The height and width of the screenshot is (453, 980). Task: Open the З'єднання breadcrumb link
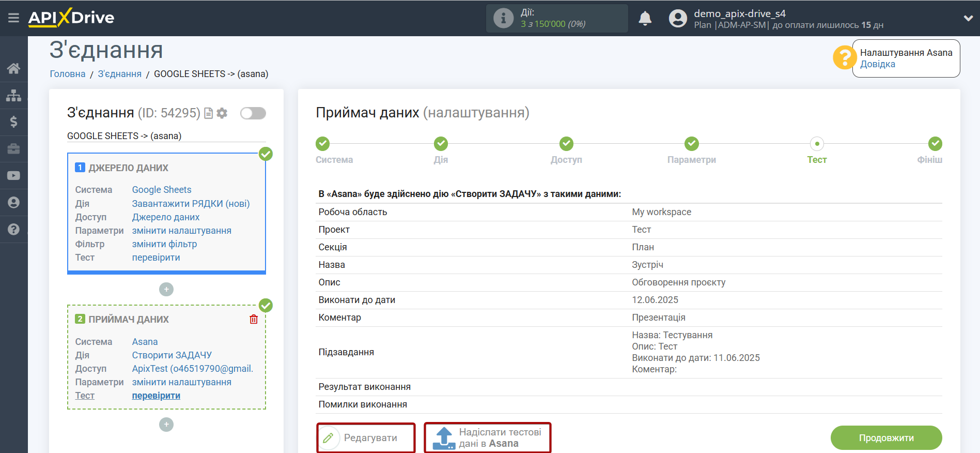click(120, 74)
